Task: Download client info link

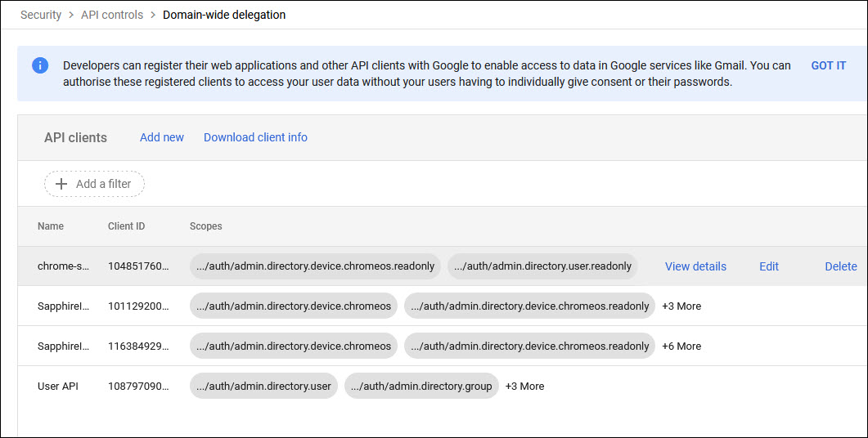Action: [255, 137]
